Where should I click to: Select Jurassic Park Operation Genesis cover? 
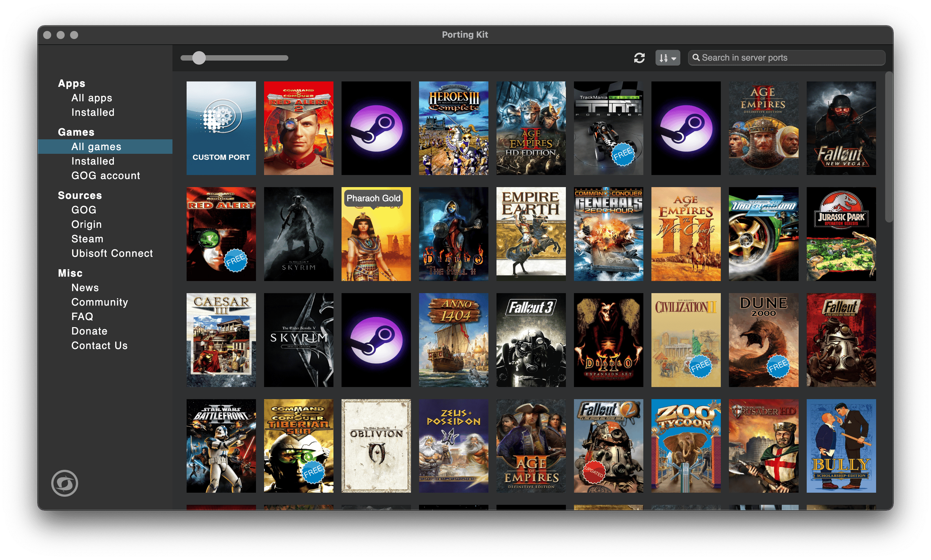[841, 234]
